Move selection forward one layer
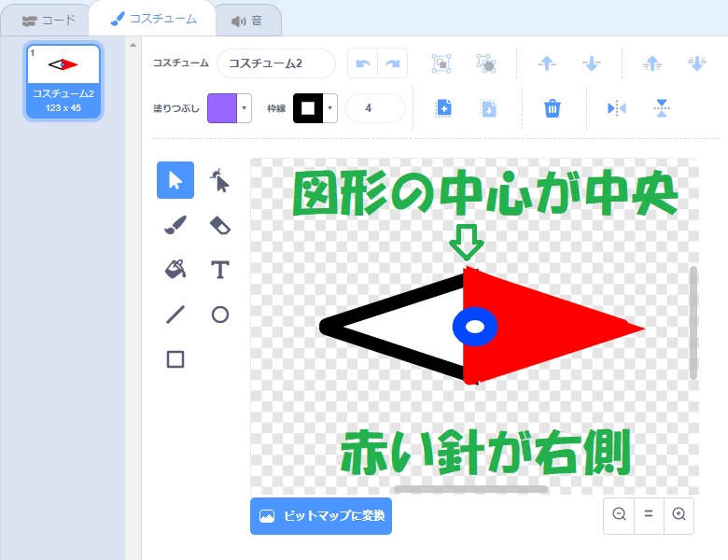728x560 pixels. pyautogui.click(x=546, y=63)
